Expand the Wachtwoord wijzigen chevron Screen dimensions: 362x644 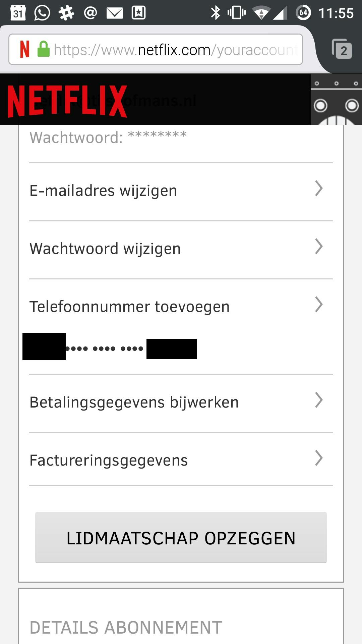click(318, 247)
